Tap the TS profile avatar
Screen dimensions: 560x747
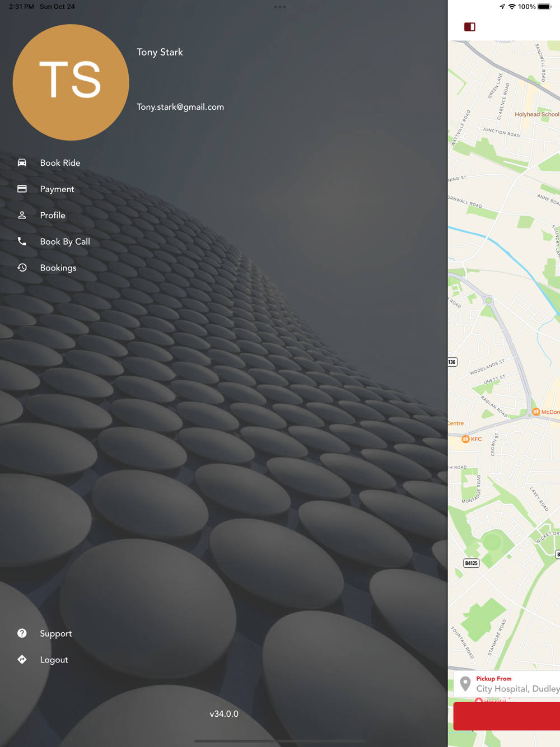[71, 82]
